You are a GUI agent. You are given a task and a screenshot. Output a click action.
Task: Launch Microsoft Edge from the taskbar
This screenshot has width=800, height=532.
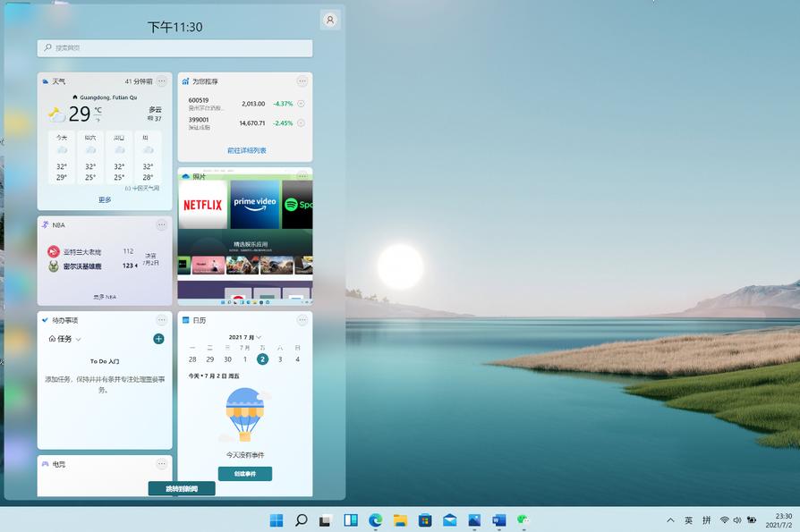point(376,519)
